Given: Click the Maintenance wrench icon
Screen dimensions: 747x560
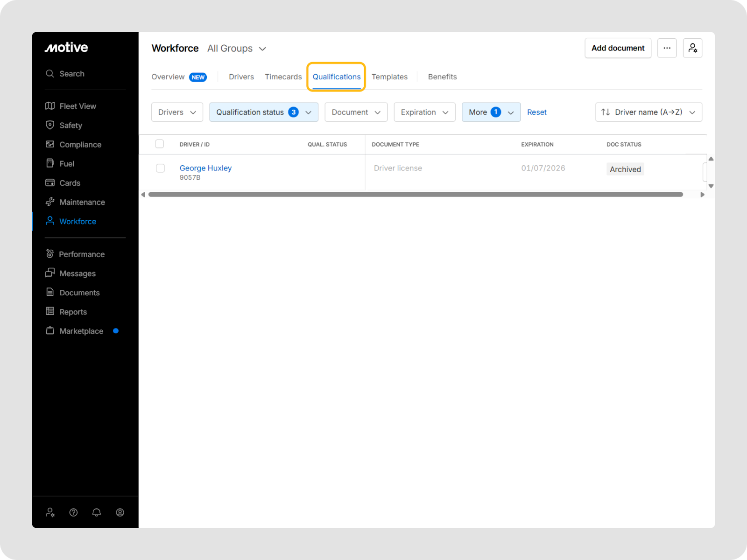Looking at the screenshot, I should pyautogui.click(x=50, y=202).
